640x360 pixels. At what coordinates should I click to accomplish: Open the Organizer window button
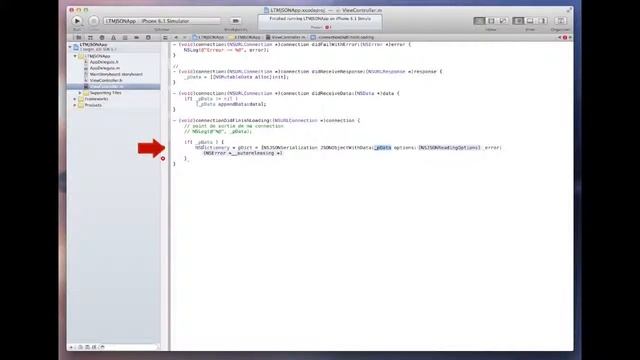tap(560, 21)
